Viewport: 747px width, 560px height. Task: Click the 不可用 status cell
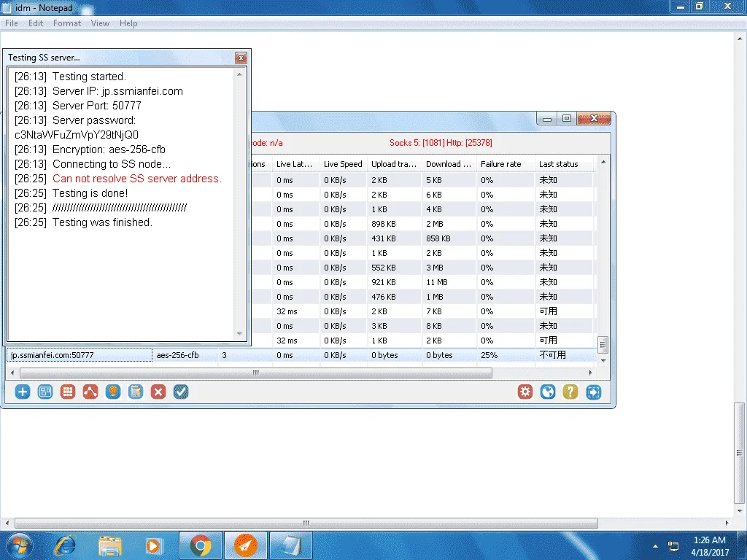click(553, 355)
